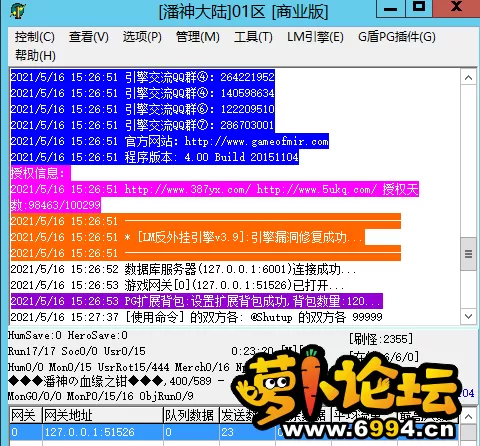Maximize the 潘神大陆 server window
This screenshot has height=446, width=480.
pos(419,9)
